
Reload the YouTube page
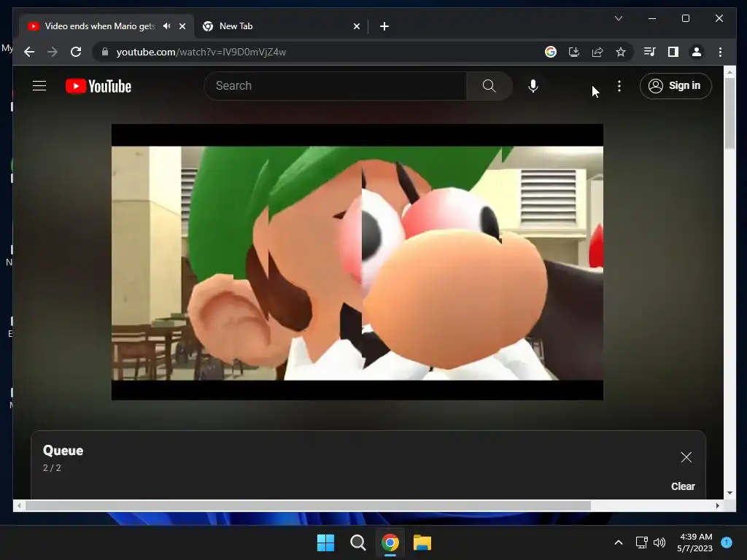76,52
